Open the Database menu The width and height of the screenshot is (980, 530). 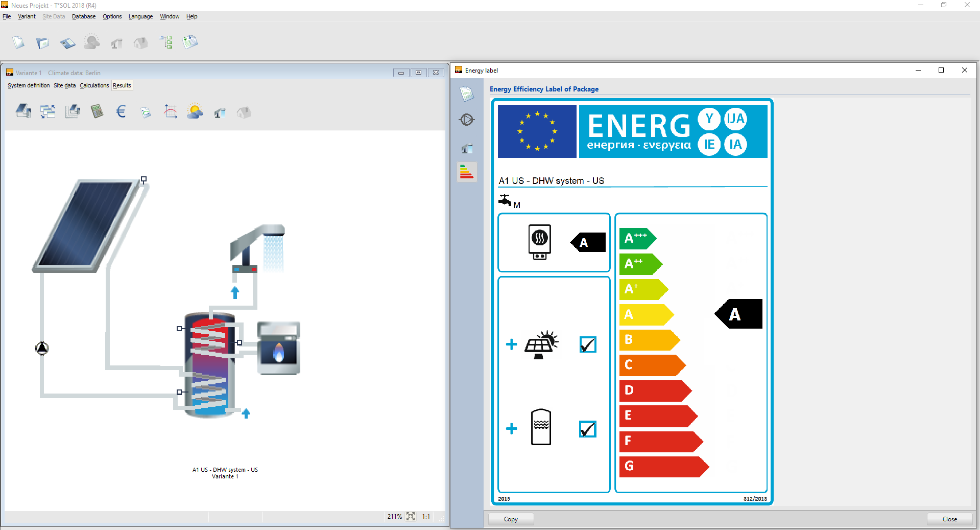pos(84,16)
